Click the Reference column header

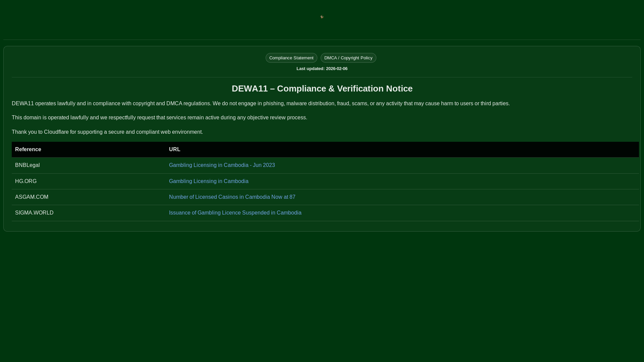[x=89, y=149]
